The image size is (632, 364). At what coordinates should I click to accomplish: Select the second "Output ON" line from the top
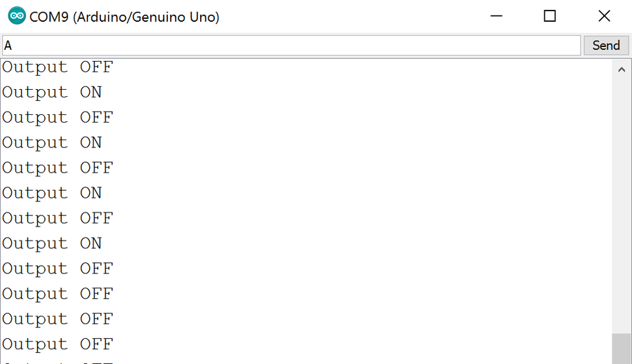pos(52,143)
